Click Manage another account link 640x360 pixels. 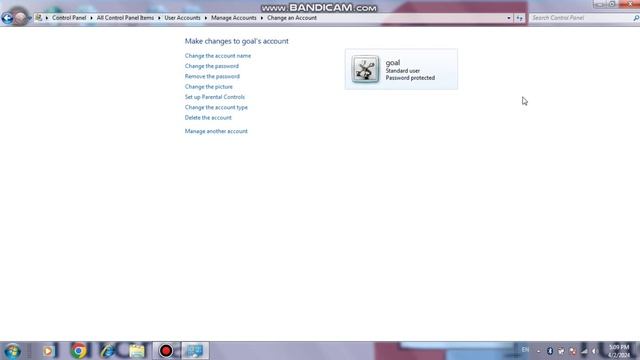coord(216,131)
